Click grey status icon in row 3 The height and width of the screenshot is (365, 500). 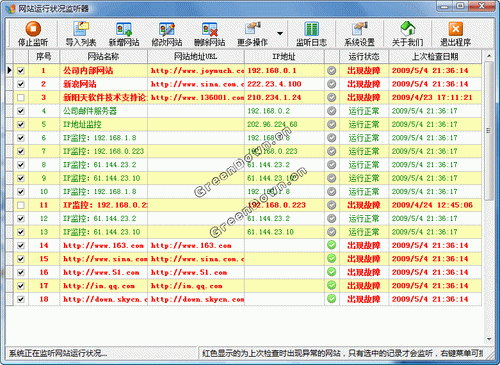331,98
